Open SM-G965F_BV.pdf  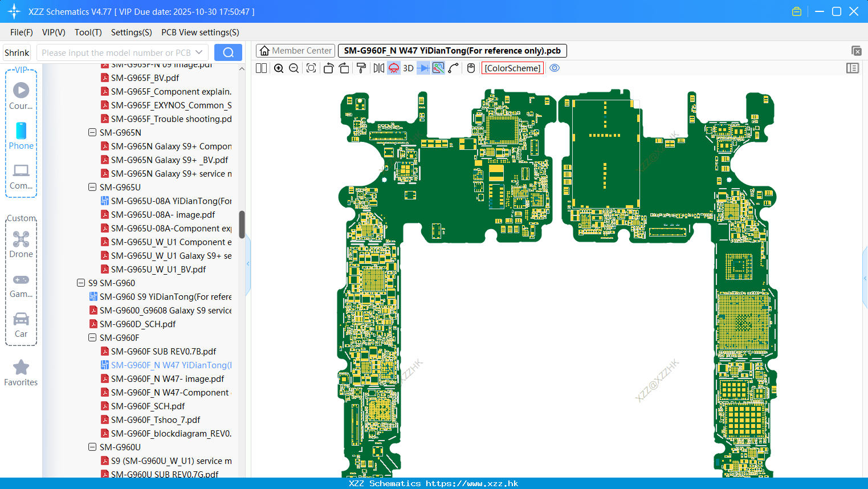pyautogui.click(x=145, y=78)
